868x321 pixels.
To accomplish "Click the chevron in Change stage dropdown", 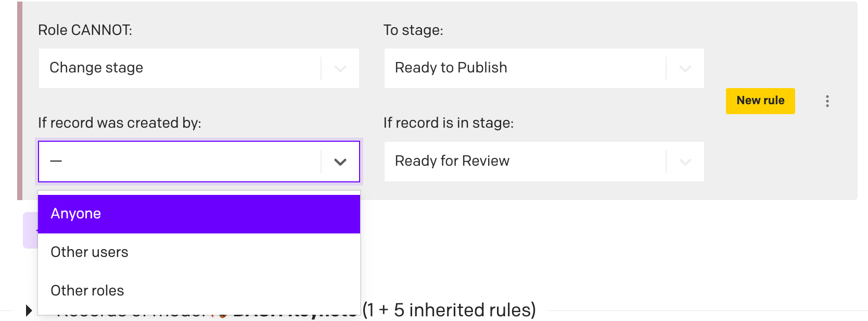I will (x=340, y=68).
